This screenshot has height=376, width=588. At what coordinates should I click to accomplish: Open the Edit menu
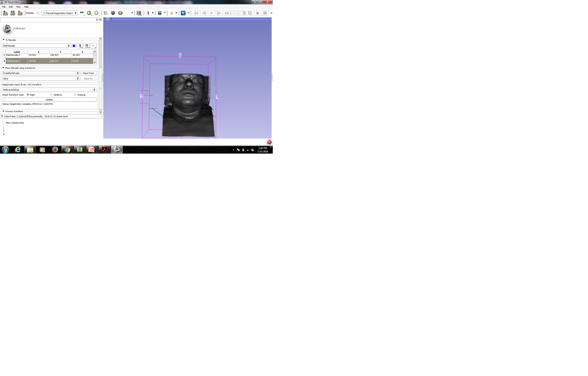click(11, 7)
